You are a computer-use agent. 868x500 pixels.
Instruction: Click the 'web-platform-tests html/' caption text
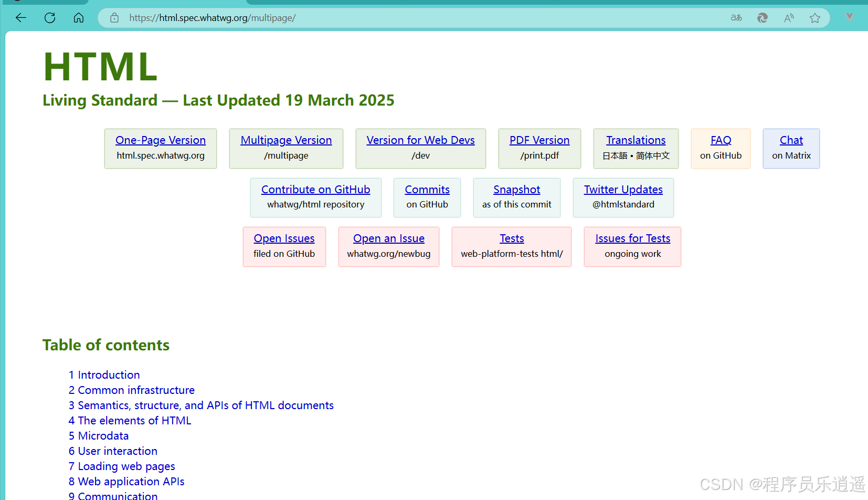coord(512,254)
